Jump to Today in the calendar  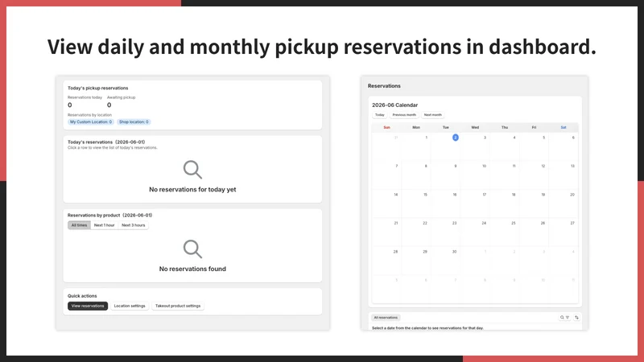[379, 115]
